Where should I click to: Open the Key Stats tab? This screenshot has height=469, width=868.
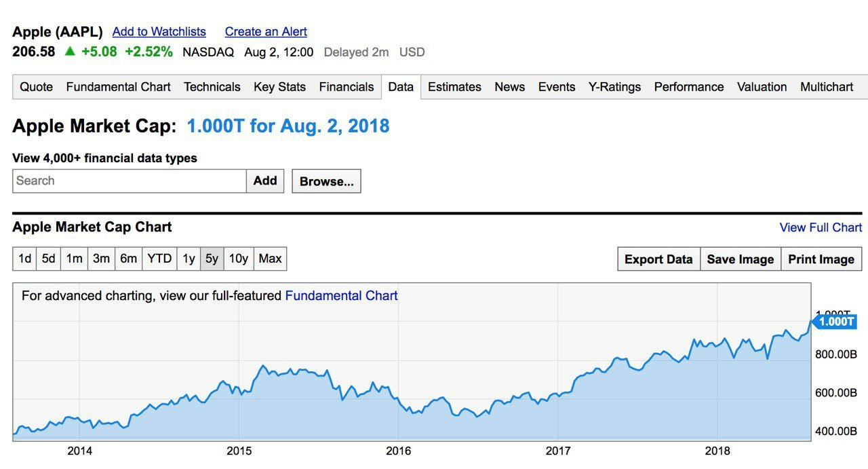tap(279, 87)
